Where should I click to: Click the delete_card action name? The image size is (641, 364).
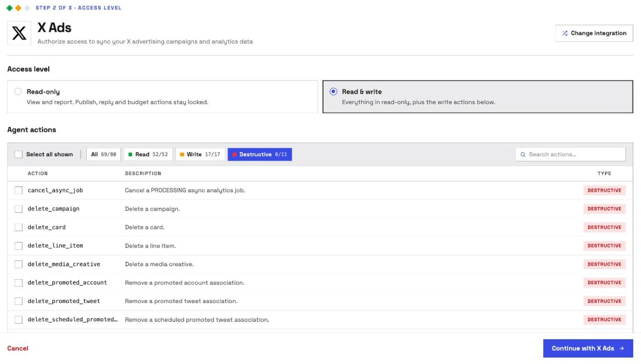tap(47, 227)
